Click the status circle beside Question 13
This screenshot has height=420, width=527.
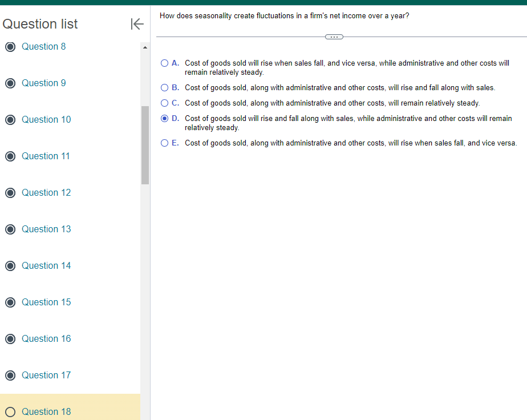point(10,229)
